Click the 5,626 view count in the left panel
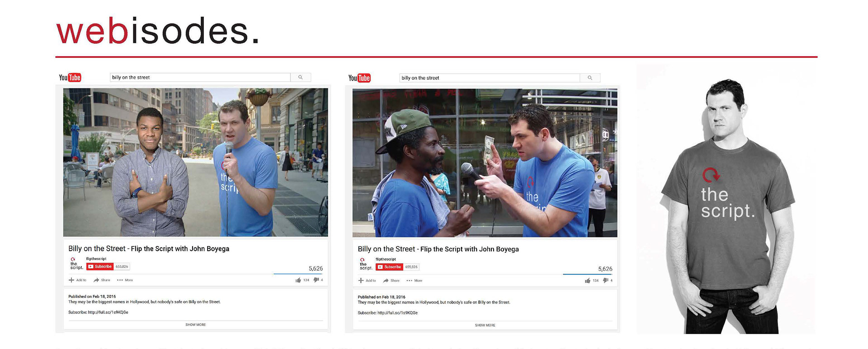This screenshot has width=868, height=349. pos(316,268)
